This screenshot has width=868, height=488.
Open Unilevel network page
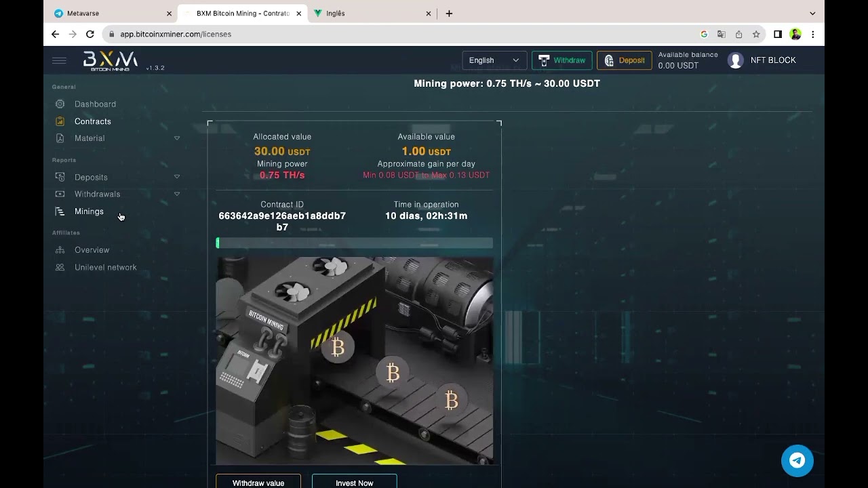click(x=106, y=267)
